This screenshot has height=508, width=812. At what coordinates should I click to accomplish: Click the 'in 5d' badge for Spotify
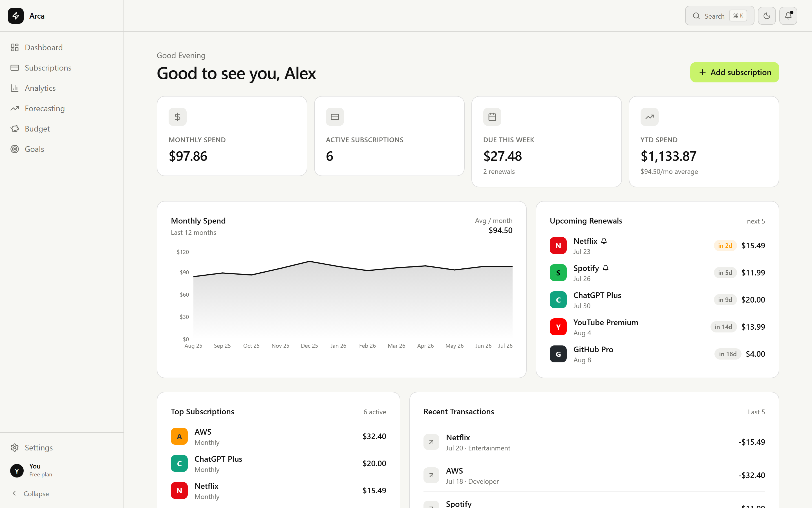click(x=725, y=273)
